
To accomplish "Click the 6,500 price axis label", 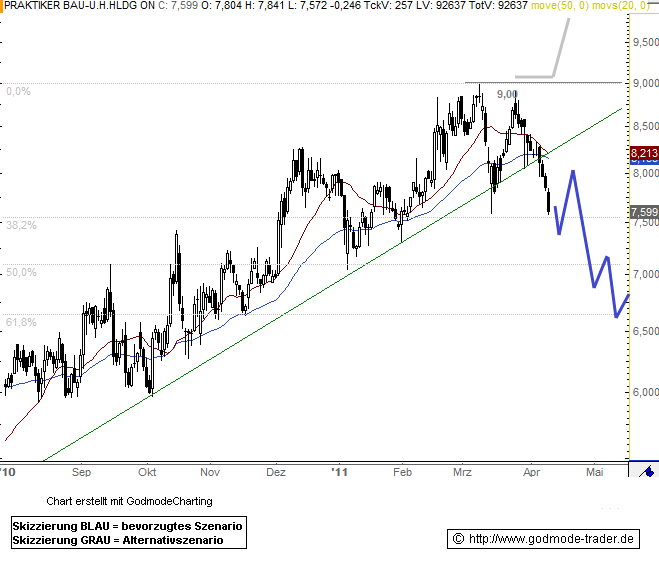I will [x=646, y=332].
